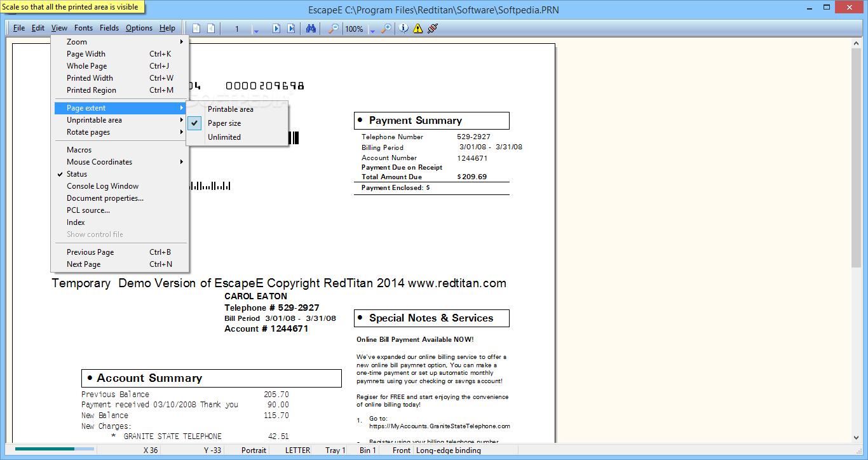Expand the Unprintable area submenu
This screenshot has width=868, height=460.
pos(121,120)
